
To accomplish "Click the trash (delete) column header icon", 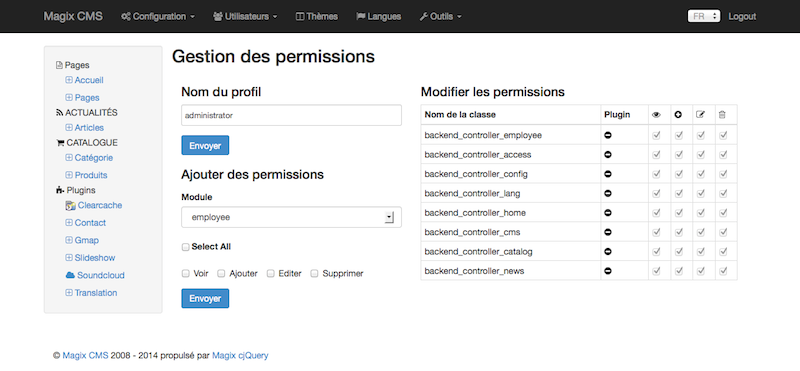I will coord(722,115).
